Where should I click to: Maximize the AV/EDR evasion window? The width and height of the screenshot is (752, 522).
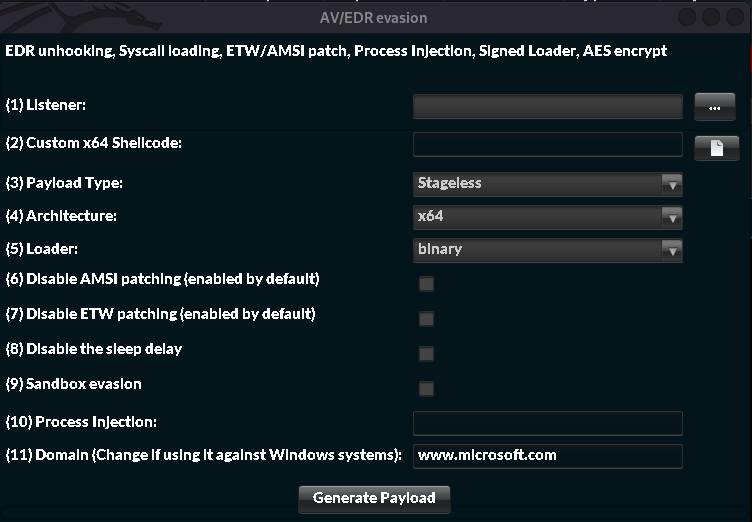(x=712, y=17)
